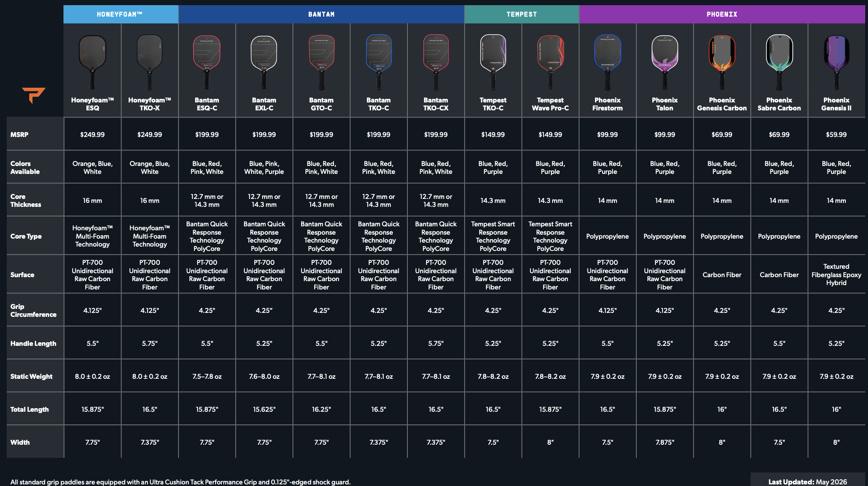The image size is (868, 486).
Task: Select Phoenix Firestorm 'Polypropylene' core type
Action: point(607,236)
